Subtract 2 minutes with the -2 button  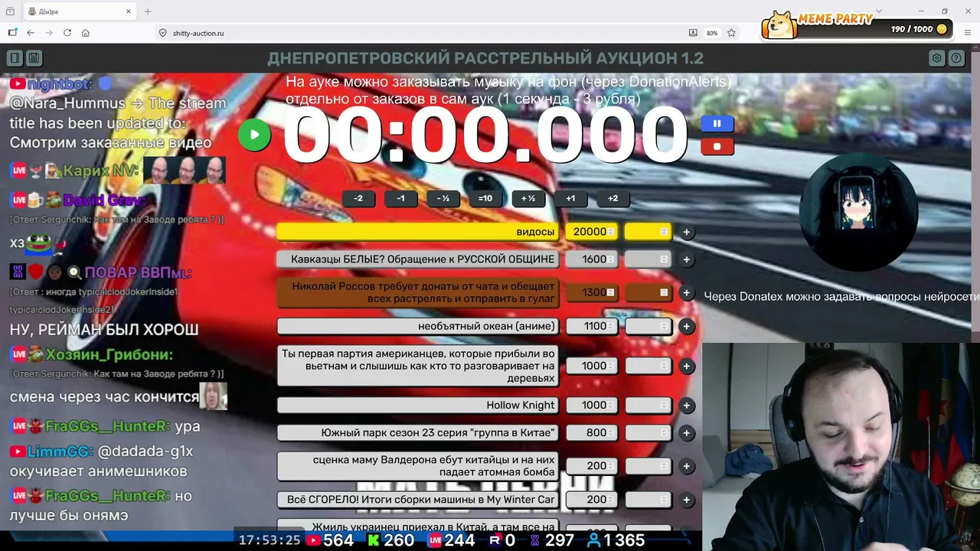[358, 198]
